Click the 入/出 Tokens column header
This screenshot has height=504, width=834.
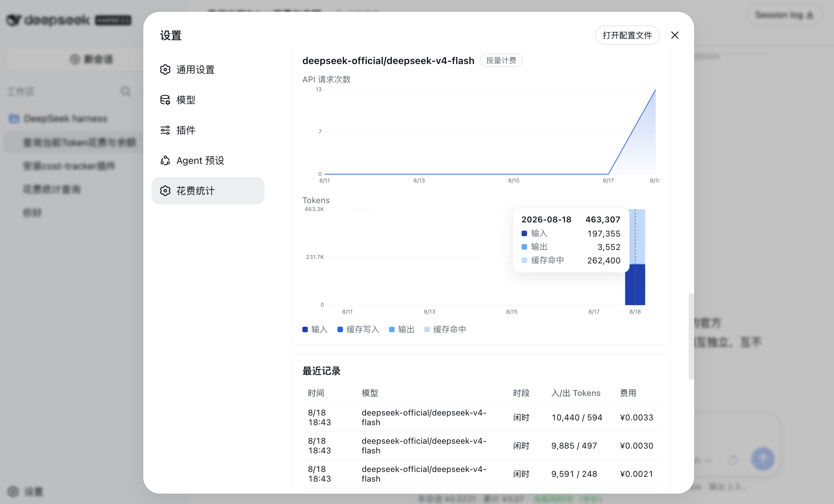[x=576, y=393]
